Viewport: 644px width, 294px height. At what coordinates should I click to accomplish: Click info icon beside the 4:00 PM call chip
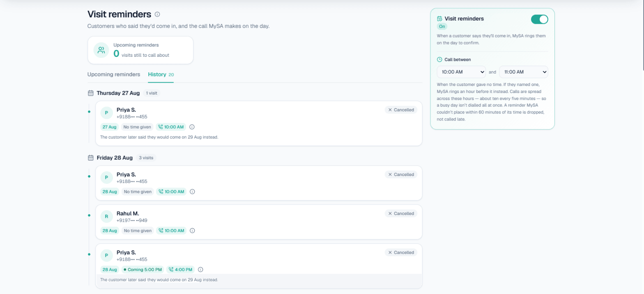tap(200, 270)
